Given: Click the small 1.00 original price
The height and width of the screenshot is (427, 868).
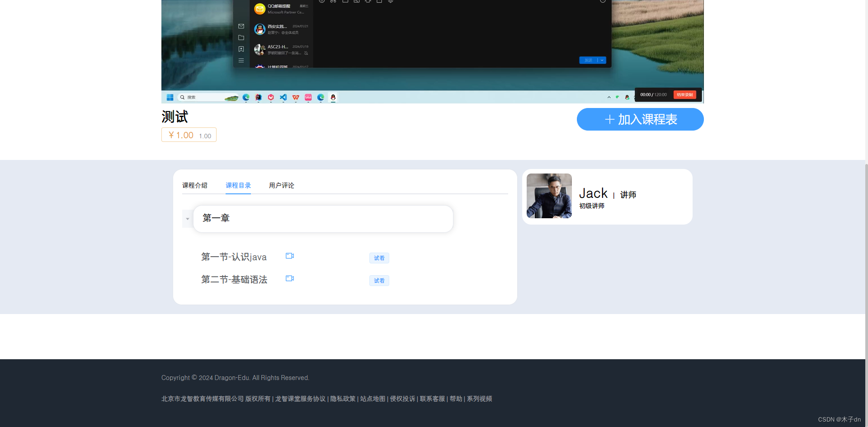Looking at the screenshot, I should click(x=205, y=136).
